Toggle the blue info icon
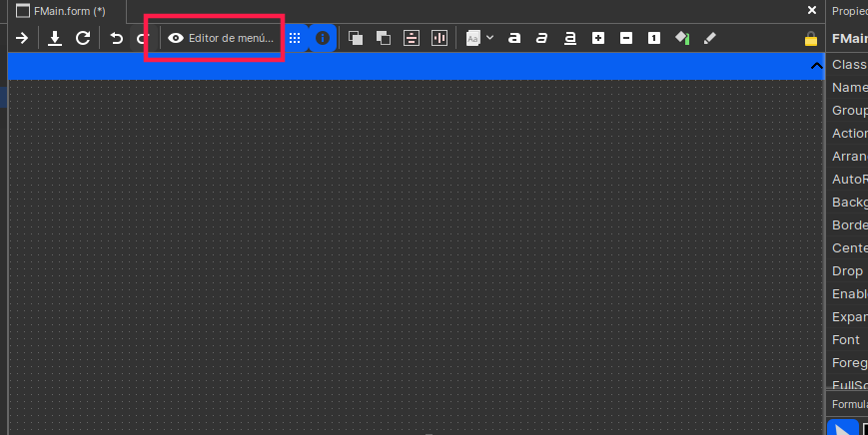The height and width of the screenshot is (435, 868). [x=323, y=38]
